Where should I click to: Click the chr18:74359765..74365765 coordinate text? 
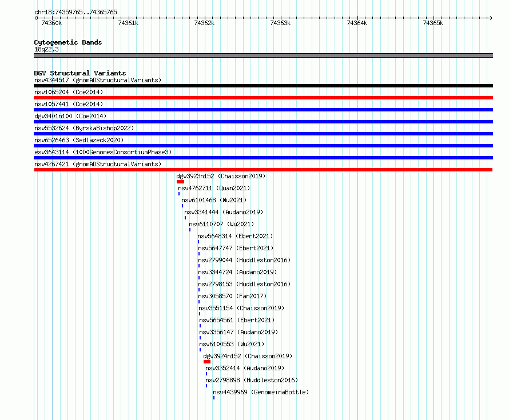click(75, 12)
